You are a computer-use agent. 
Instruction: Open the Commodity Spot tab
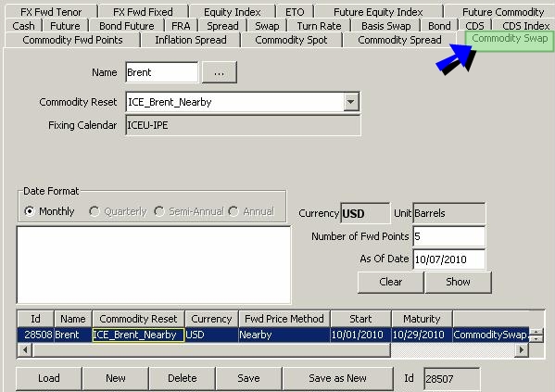pyautogui.click(x=291, y=40)
